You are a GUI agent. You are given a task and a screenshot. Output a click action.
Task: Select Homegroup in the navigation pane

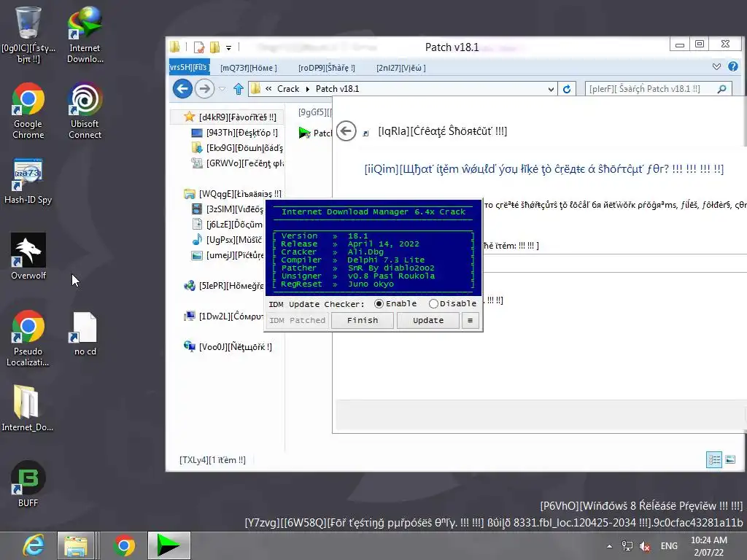coord(223,286)
